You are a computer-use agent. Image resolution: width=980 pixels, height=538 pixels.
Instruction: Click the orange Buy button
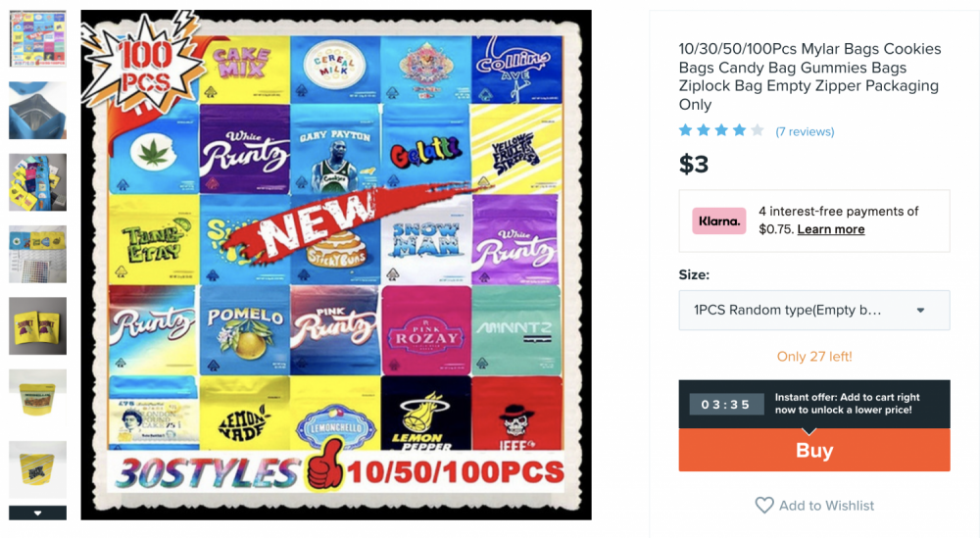tap(814, 450)
